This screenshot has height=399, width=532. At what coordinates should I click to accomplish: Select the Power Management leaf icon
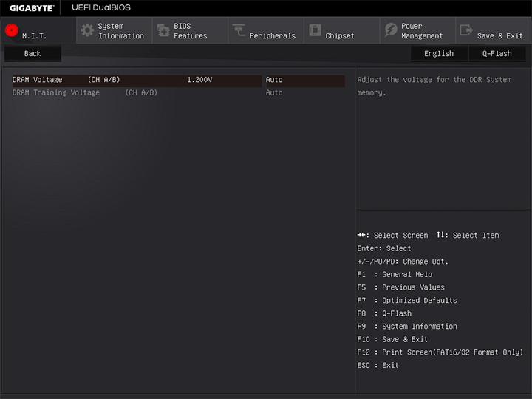point(390,30)
